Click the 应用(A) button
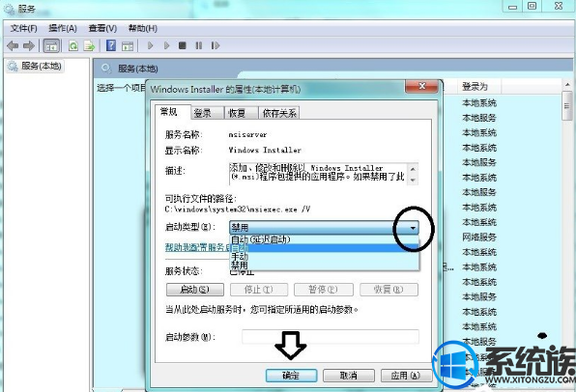The height and width of the screenshot is (392, 576). [406, 376]
